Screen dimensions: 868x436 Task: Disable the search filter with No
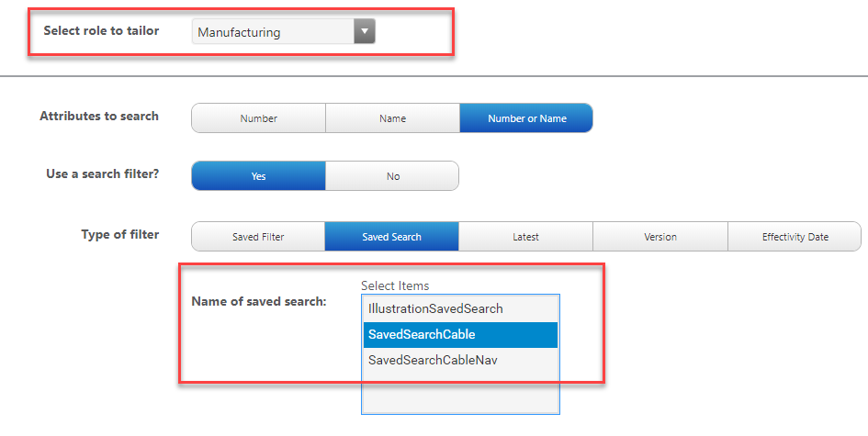(392, 176)
